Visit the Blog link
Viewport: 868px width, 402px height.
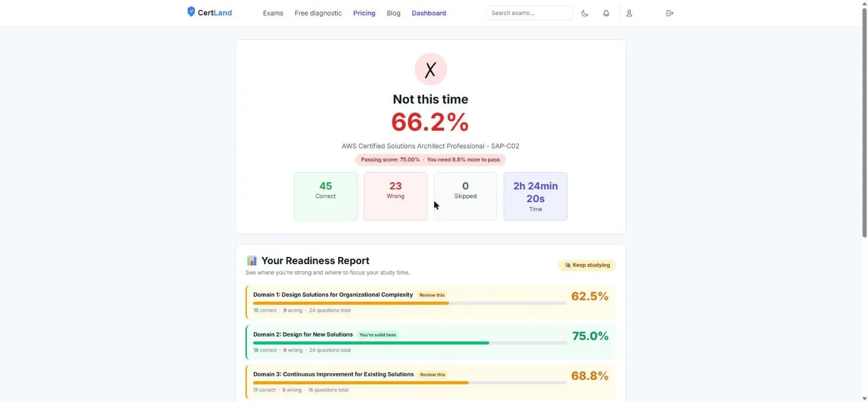394,13
